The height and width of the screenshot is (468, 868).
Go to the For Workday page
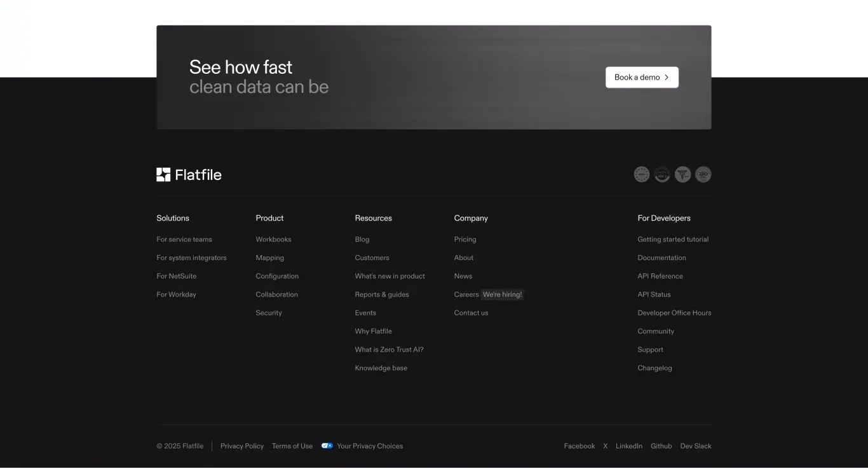[x=176, y=295]
